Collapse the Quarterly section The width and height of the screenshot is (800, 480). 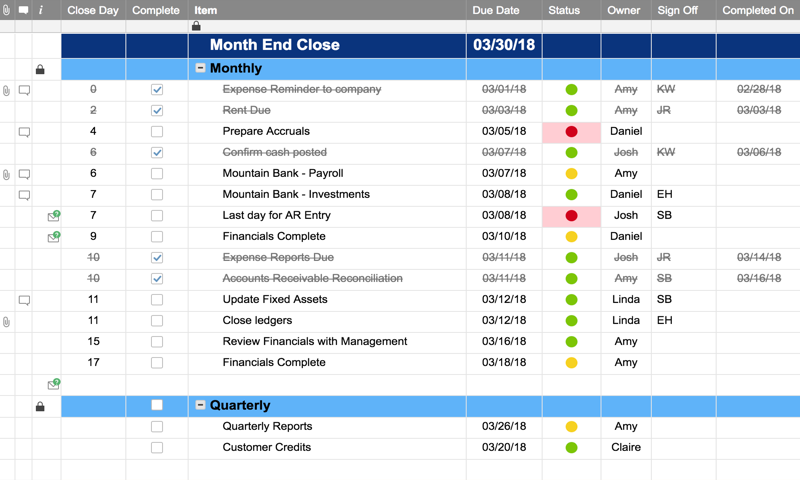point(200,406)
